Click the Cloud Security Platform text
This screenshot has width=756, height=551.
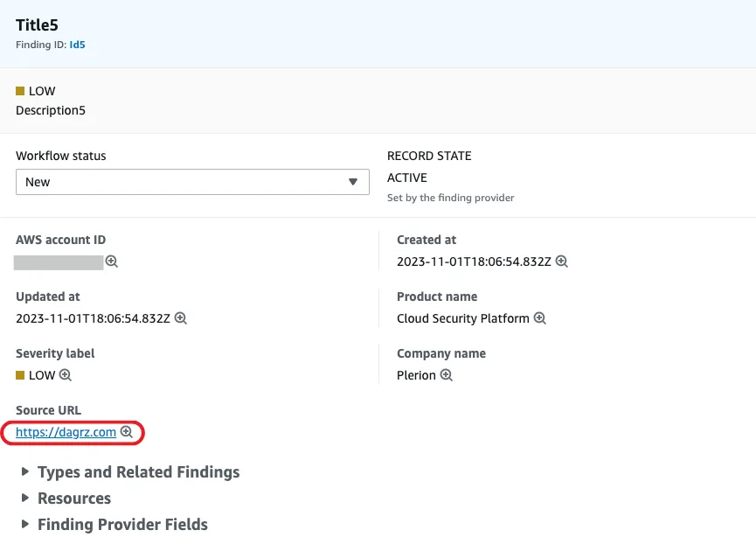coord(463,318)
